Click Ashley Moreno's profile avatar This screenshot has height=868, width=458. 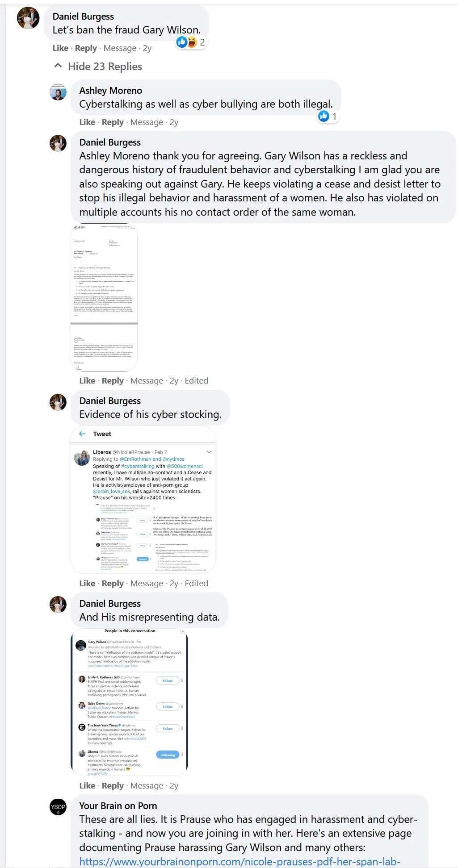(x=58, y=92)
